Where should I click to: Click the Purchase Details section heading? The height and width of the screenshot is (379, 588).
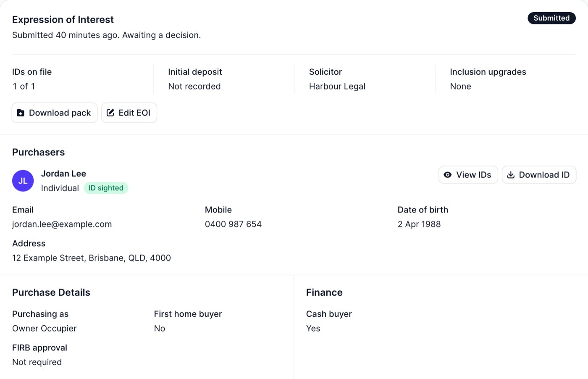click(x=51, y=292)
